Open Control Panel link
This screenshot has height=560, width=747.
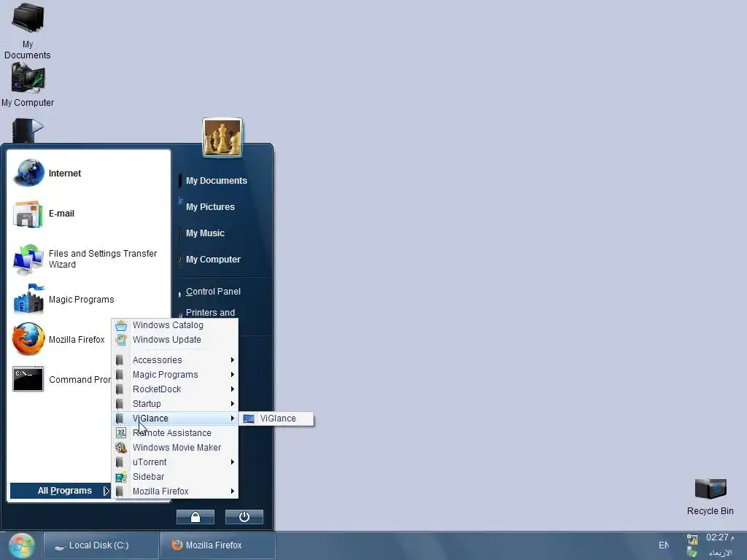213,292
